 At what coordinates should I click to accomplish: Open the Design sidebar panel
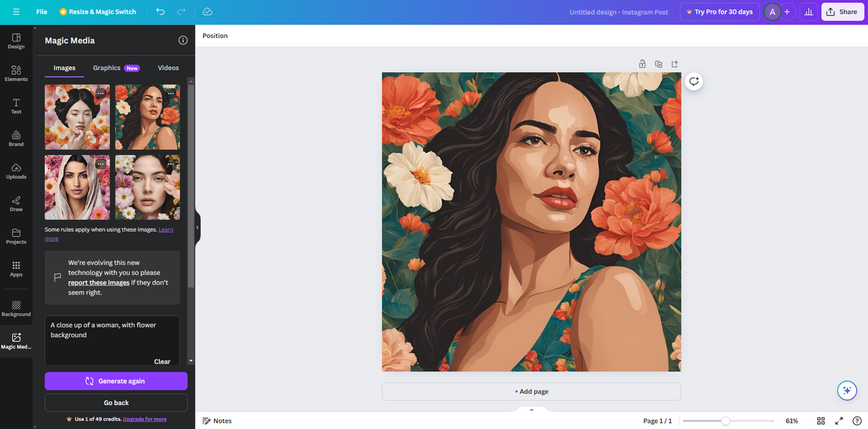[16, 41]
